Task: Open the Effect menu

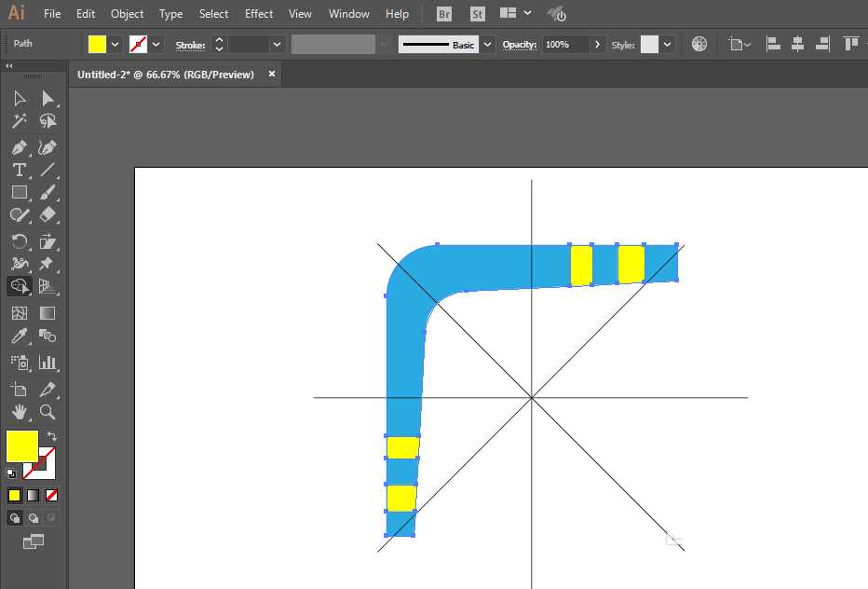Action: [x=259, y=14]
